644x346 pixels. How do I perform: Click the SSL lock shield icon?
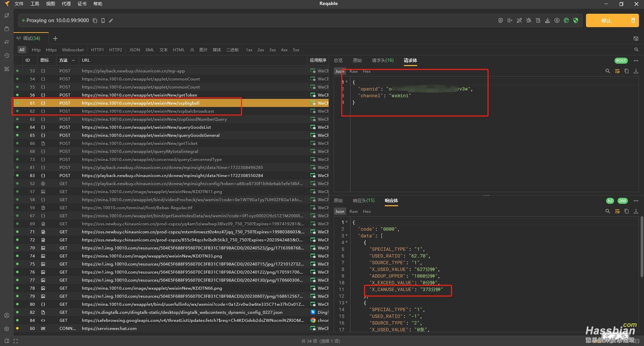500,20
